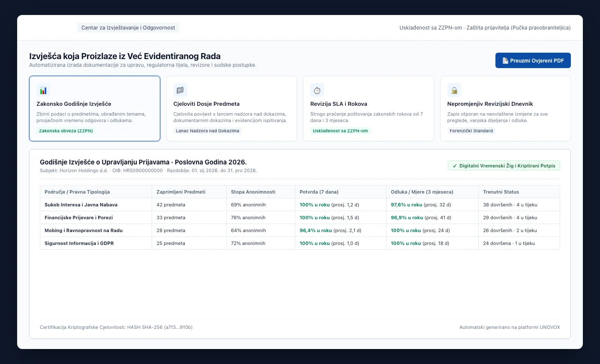Click the Odluka / Mjere (3 mjeseca) header

[x=432, y=192]
